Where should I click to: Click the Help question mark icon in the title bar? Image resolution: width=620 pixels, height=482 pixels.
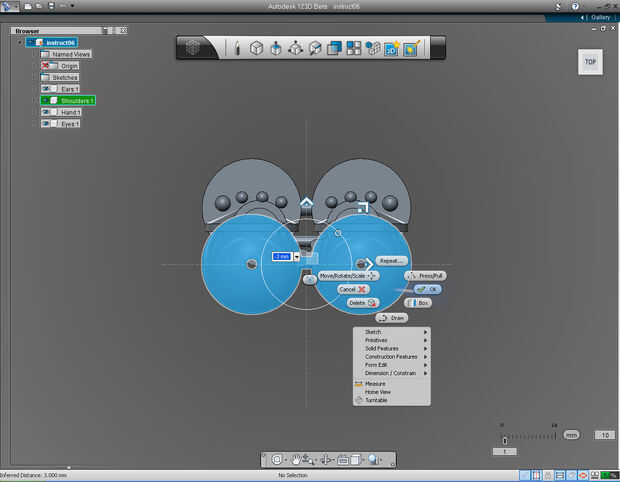click(x=575, y=6)
